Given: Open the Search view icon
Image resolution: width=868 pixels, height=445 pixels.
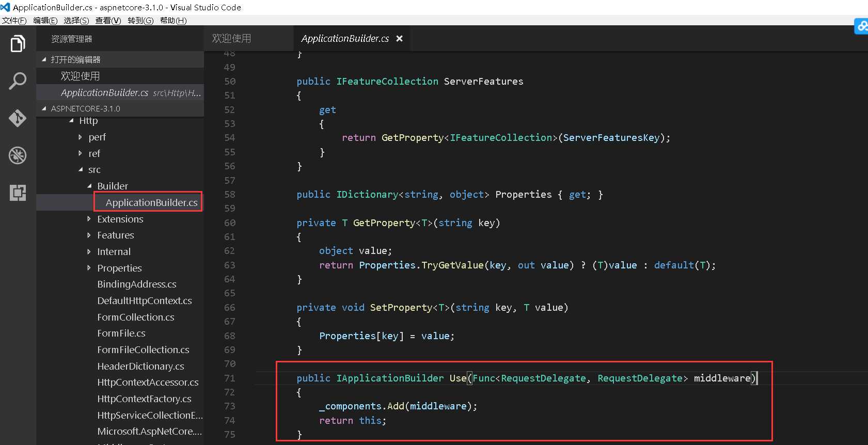Looking at the screenshot, I should (18, 81).
